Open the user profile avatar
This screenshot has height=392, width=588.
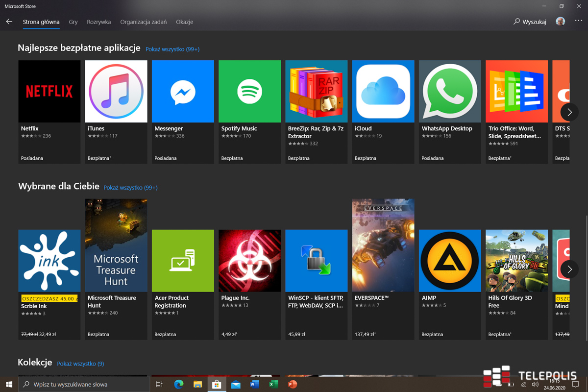pos(561,22)
